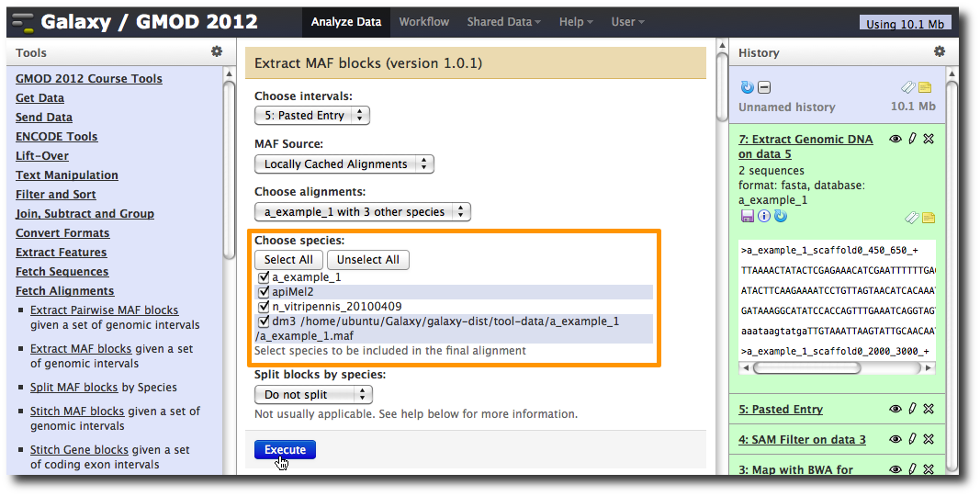Open the Choose intervals dropdown

pos(312,116)
